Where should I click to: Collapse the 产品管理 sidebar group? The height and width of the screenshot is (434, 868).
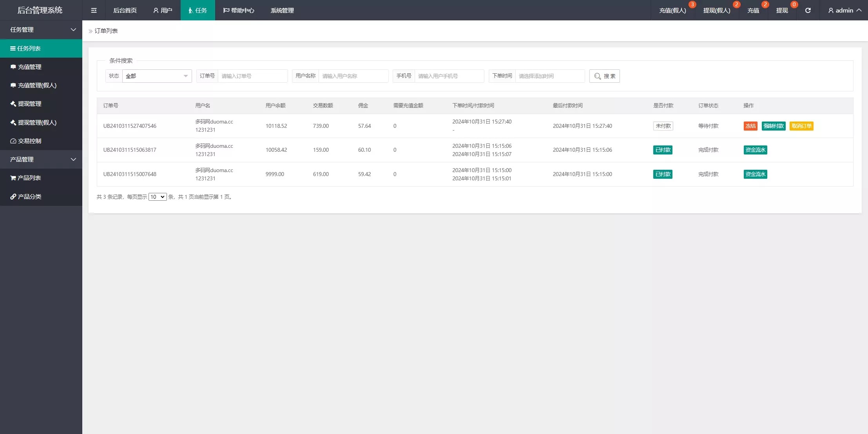73,160
